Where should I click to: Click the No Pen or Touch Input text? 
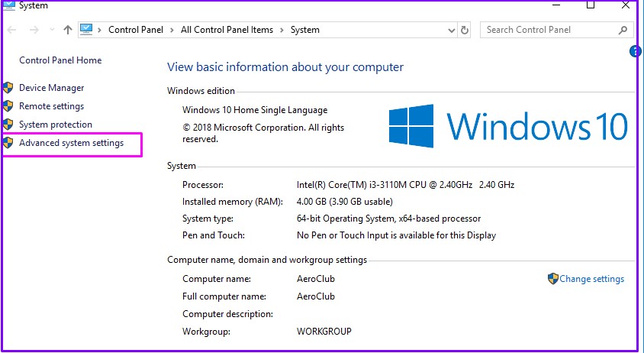[396, 235]
